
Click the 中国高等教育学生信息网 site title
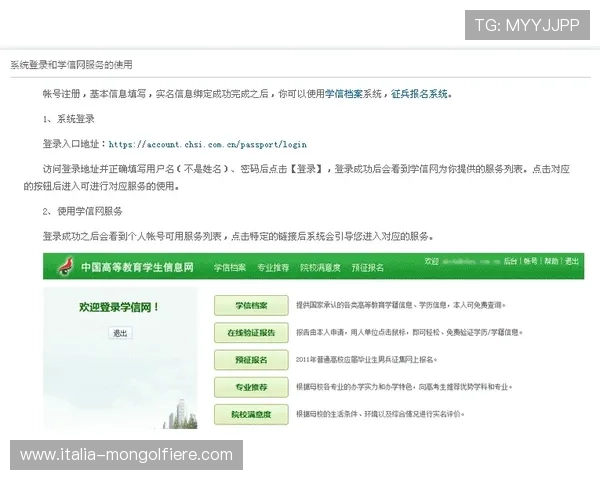137,267
